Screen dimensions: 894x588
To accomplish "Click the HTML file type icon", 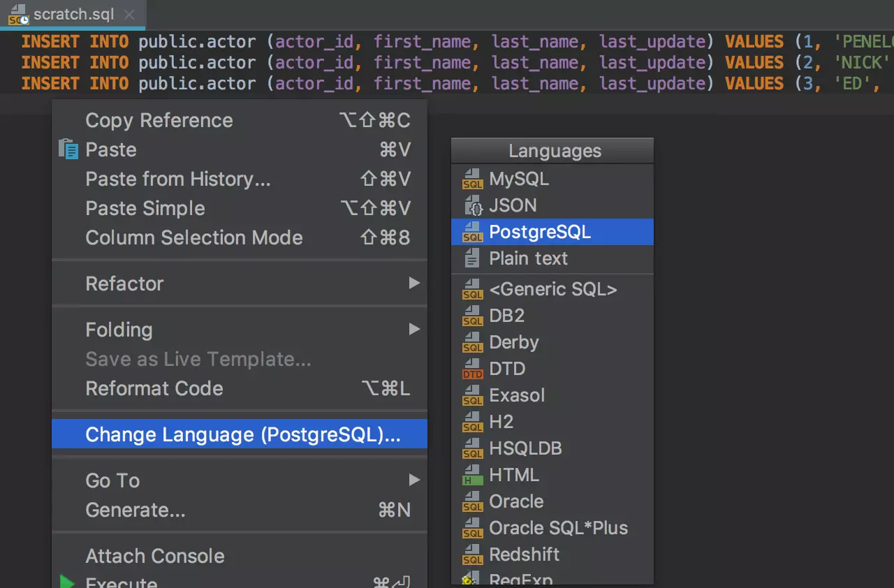I will (473, 475).
